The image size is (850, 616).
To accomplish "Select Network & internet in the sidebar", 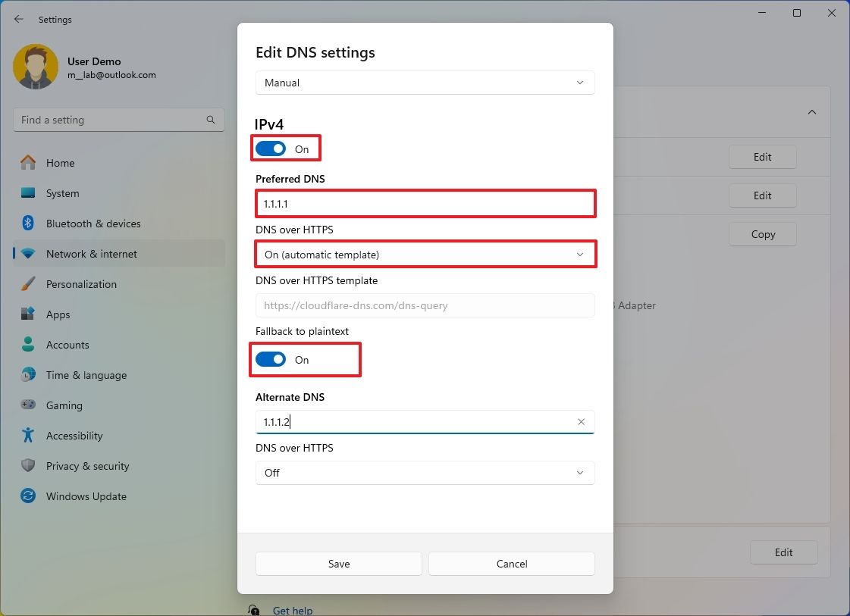I will click(x=92, y=254).
